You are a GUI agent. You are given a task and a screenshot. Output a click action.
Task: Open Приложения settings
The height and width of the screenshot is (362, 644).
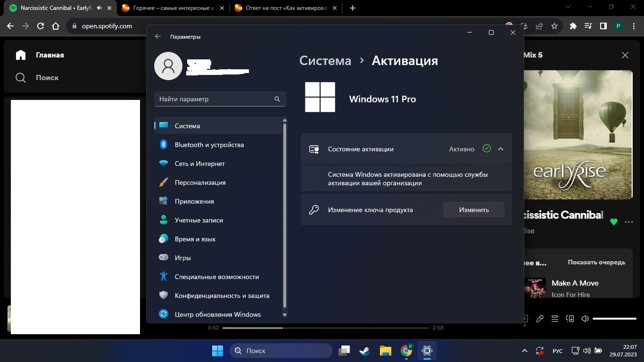pos(218,201)
